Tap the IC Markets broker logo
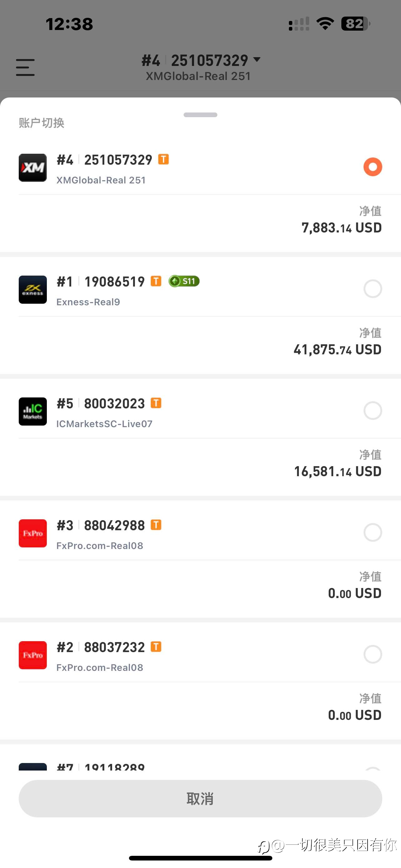401x868 pixels. coord(33,412)
